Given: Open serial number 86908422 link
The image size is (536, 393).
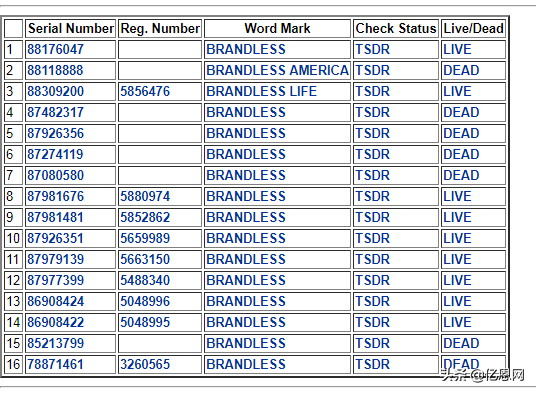Looking at the screenshot, I should pyautogui.click(x=55, y=323).
